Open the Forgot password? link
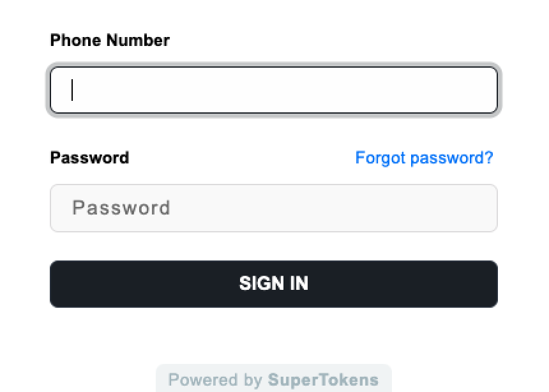Viewport: 549px width, 392px height. click(x=424, y=158)
